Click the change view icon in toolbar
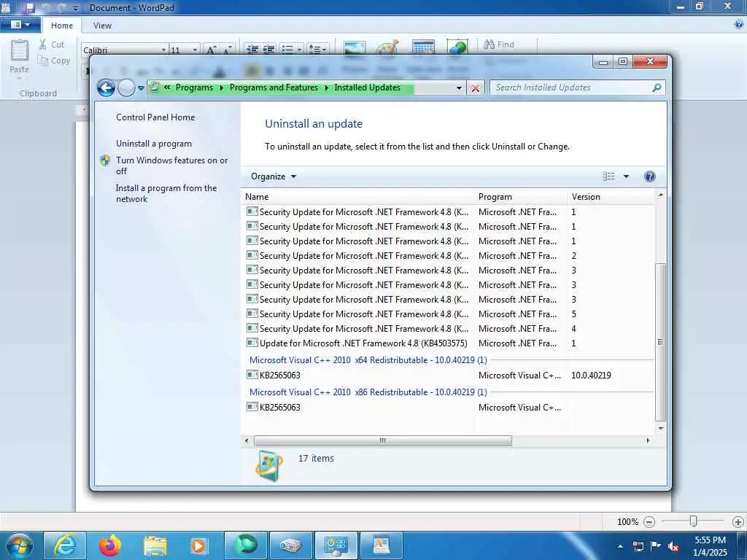747x560 pixels. click(x=609, y=176)
